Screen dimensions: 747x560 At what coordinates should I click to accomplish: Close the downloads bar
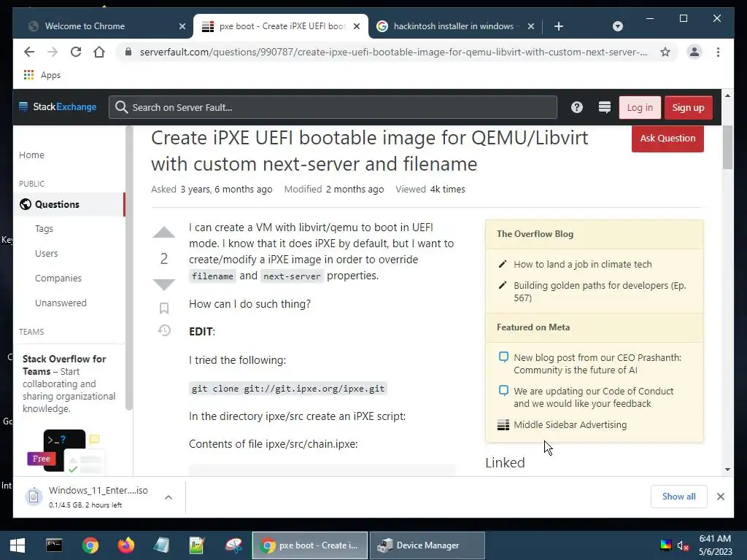(720, 497)
